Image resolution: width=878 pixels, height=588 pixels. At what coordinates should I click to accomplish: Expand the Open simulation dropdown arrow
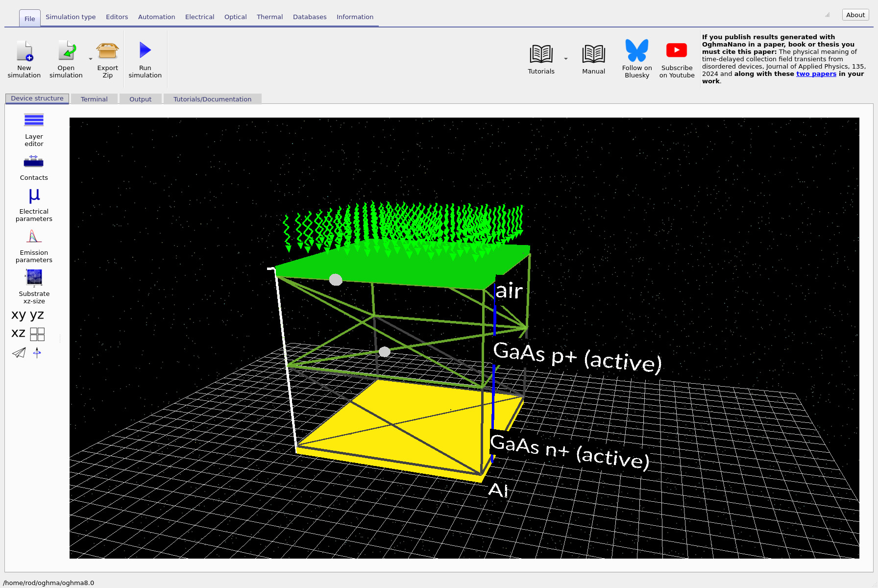tap(91, 58)
